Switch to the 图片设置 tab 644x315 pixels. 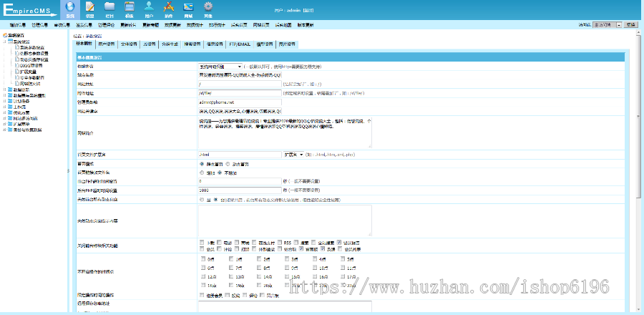tap(286, 44)
